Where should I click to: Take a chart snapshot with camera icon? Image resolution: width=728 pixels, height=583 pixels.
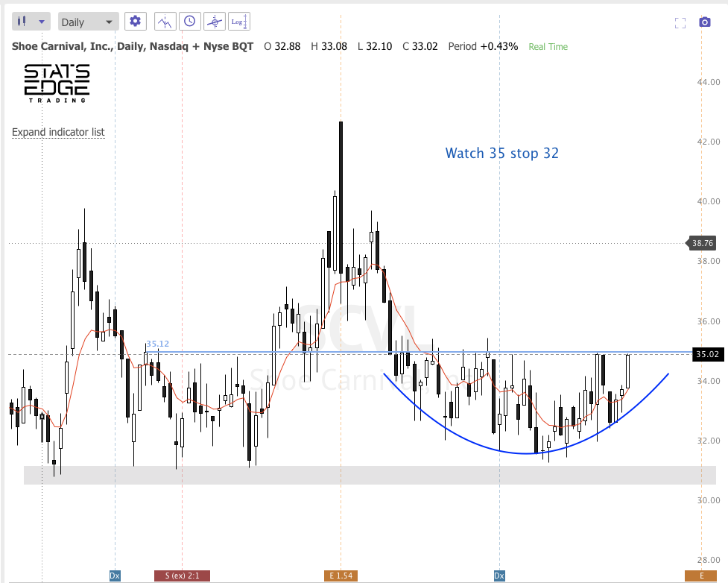point(705,22)
